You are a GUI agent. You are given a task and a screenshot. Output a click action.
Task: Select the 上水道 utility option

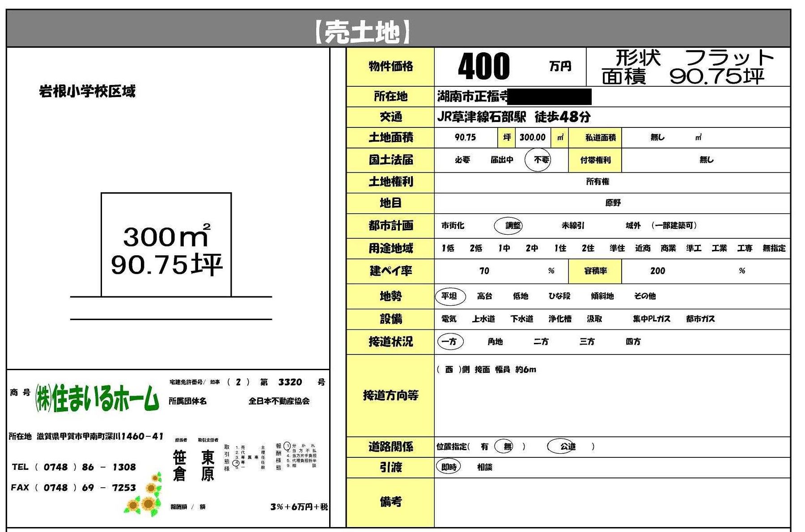click(483, 319)
